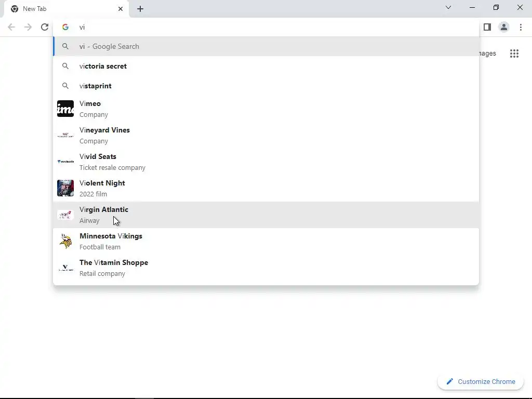Viewport: 532px width, 399px height.
Task: Click the Vineyard Vines logo thumbnail
Action: [x=65, y=135]
